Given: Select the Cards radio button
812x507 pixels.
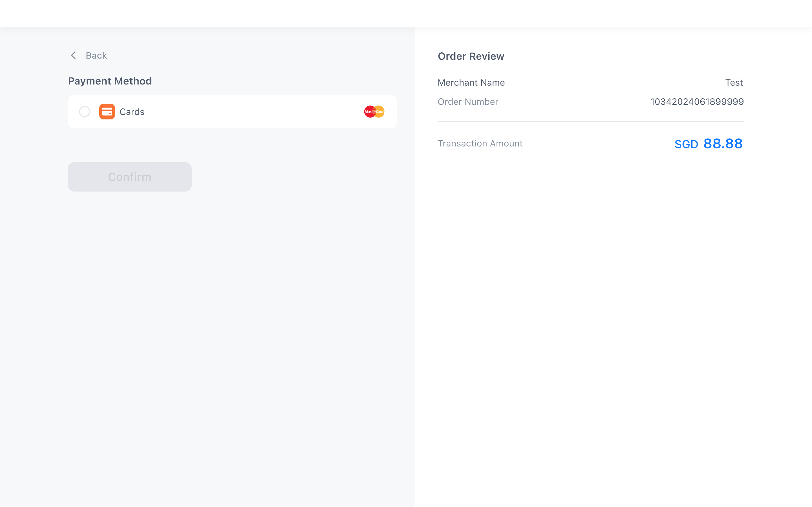Looking at the screenshot, I should tap(85, 112).
